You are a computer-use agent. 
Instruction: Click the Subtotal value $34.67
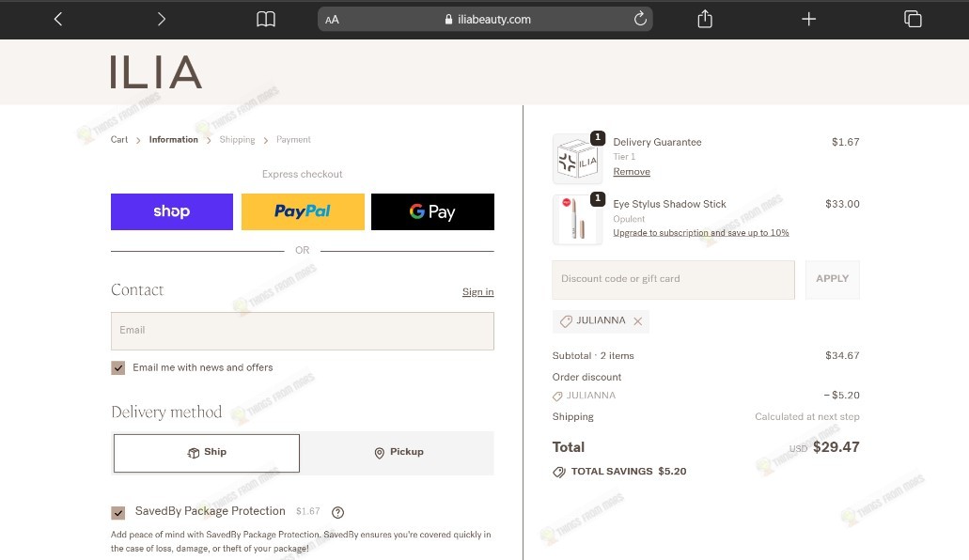(x=842, y=355)
